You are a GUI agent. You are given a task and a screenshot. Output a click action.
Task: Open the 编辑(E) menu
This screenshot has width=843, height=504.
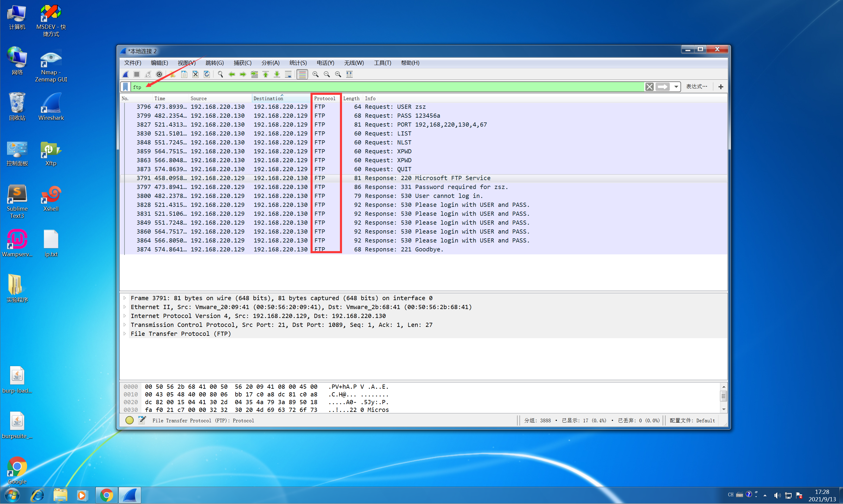(x=159, y=63)
